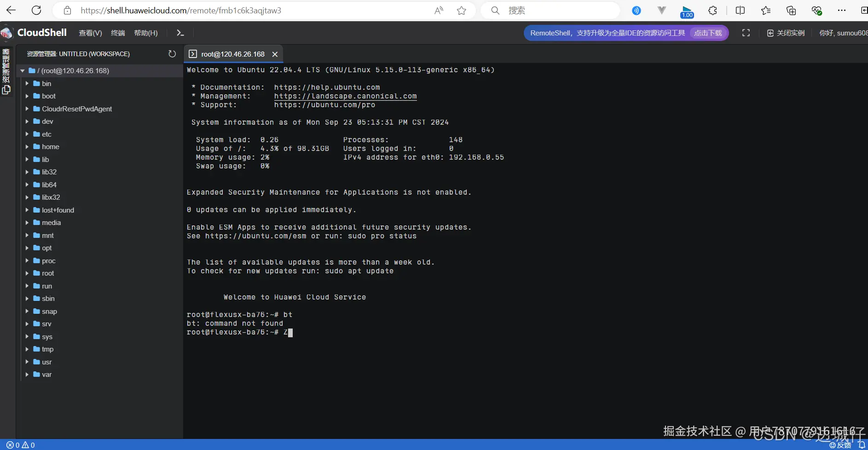Open browser essentials heart icon

pyautogui.click(x=817, y=10)
